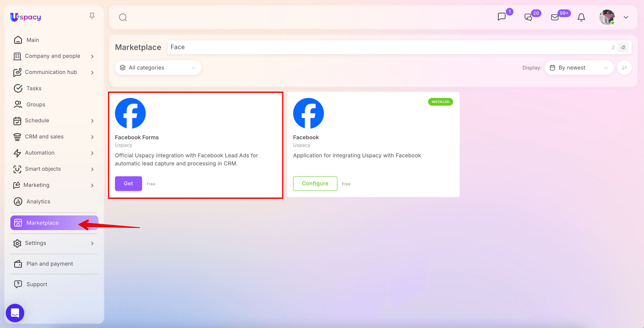The height and width of the screenshot is (328, 644).
Task: Expand the Settings chevron
Action: coord(92,243)
